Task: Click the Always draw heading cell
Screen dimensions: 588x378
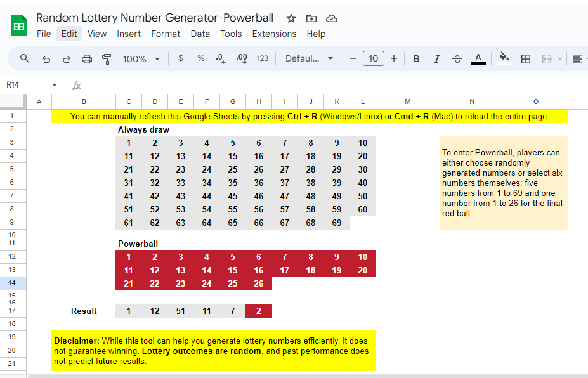Action: [143, 130]
